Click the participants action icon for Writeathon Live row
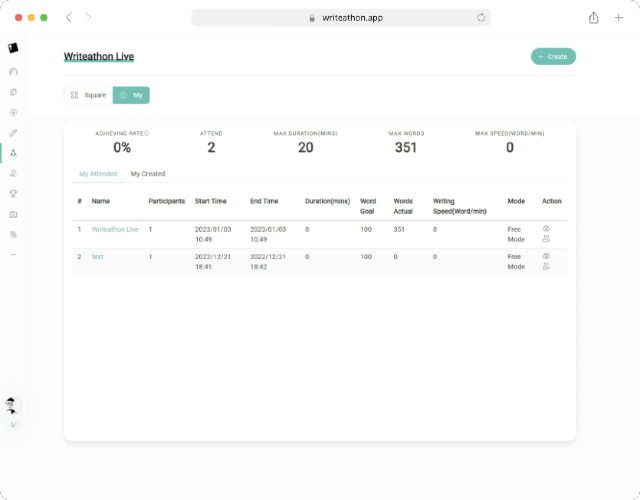The image size is (640, 500). point(546,239)
